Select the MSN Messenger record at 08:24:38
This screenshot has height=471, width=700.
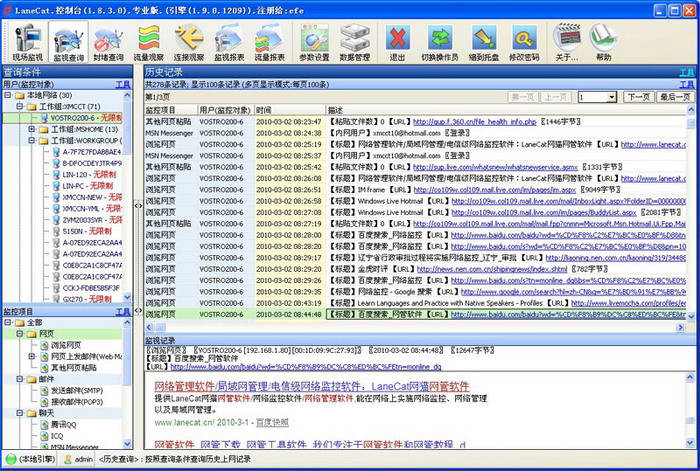[x=415, y=133]
